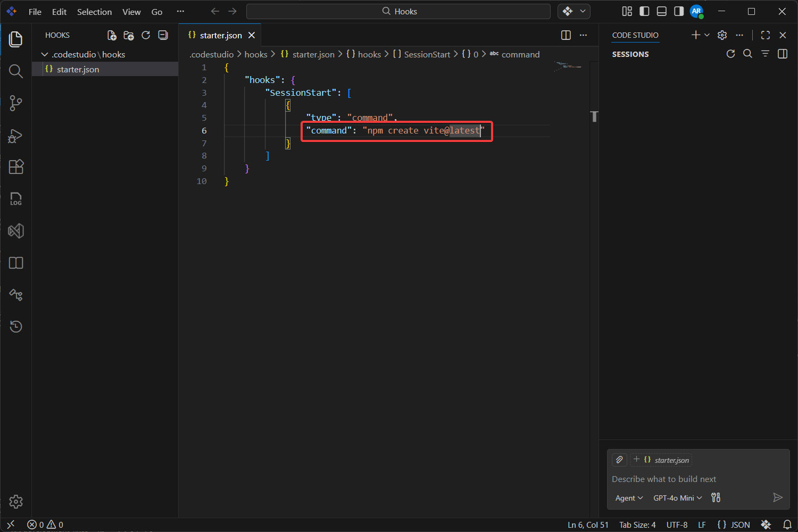Toggle the Panel layout control
Screen dimensions: 798x532
pos(661,11)
